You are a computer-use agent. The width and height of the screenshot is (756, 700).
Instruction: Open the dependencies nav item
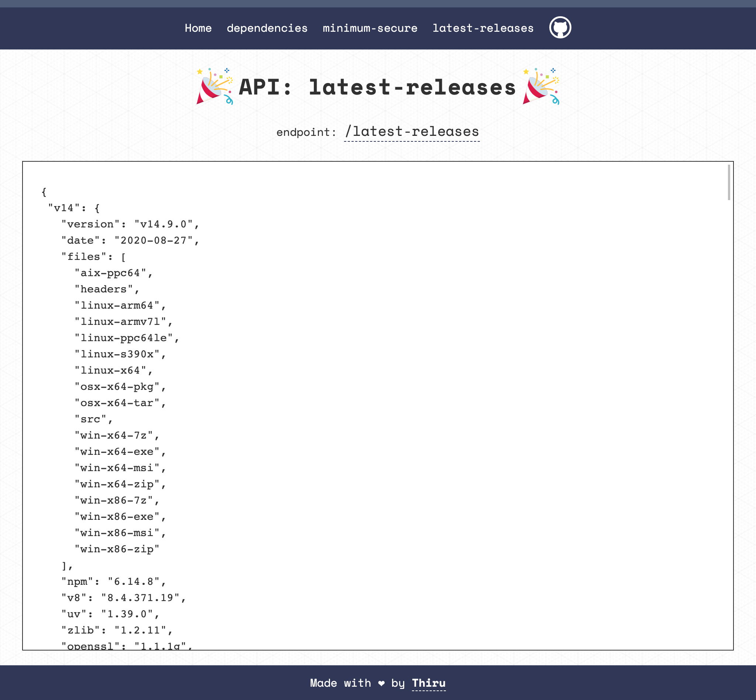point(267,28)
